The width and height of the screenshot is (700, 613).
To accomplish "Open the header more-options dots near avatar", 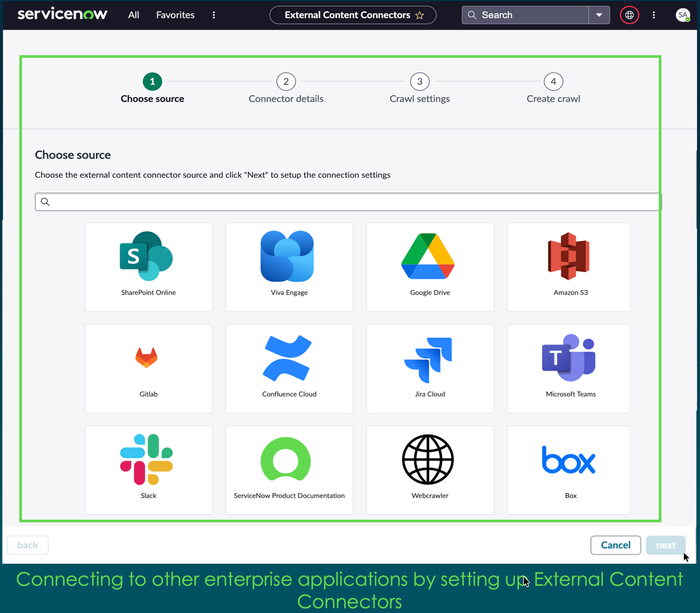I will click(x=654, y=15).
